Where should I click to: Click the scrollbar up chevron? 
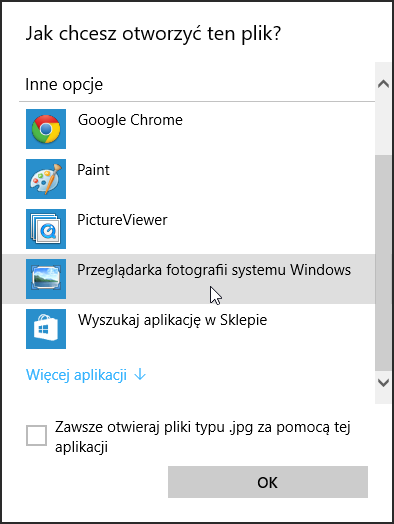[x=383, y=84]
